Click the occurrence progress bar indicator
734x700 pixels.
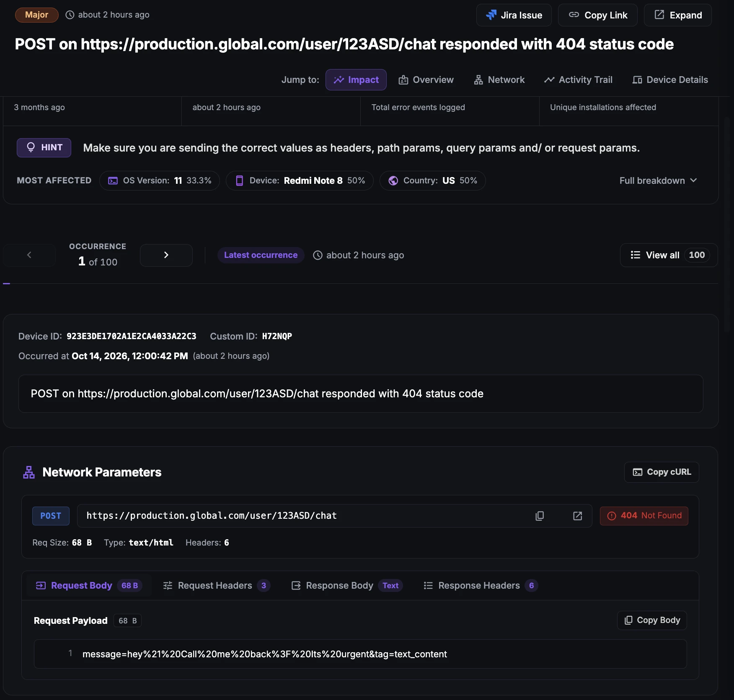[6, 283]
